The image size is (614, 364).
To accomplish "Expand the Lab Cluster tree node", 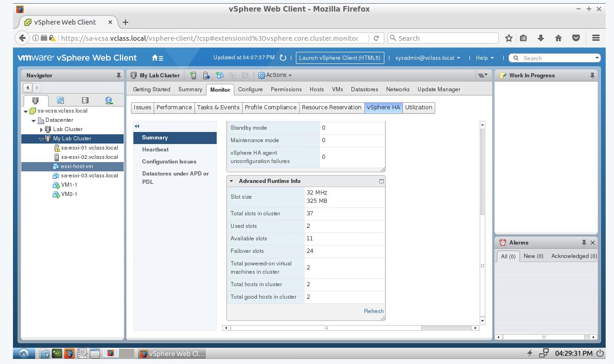I will (x=41, y=130).
